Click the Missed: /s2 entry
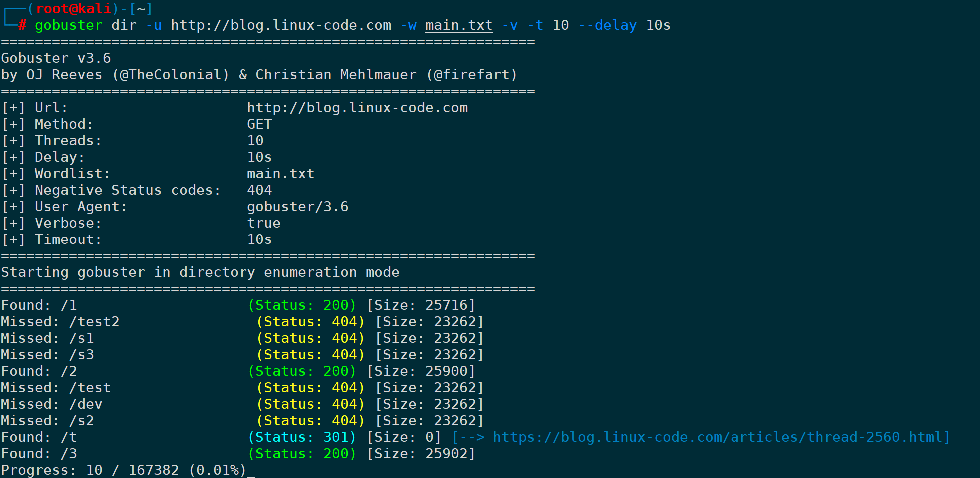Image resolution: width=980 pixels, height=478 pixels. pos(47,421)
